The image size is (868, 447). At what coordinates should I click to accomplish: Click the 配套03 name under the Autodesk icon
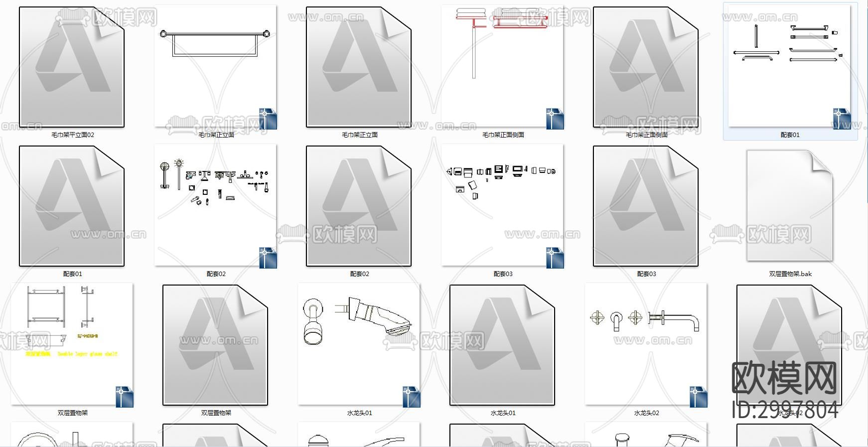point(647,274)
